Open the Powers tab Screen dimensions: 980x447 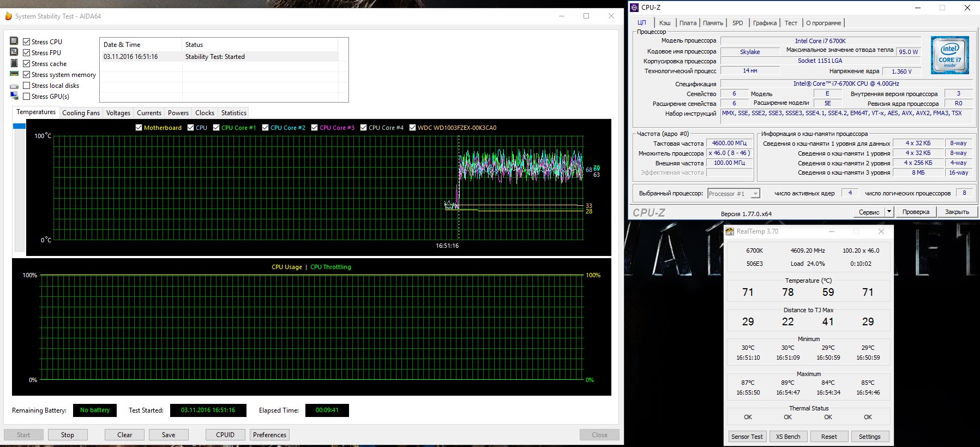pyautogui.click(x=178, y=113)
